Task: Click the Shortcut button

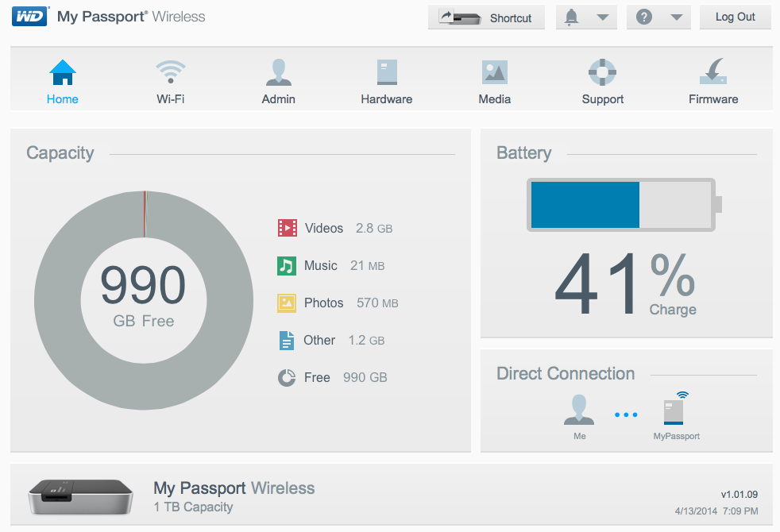Action: [486, 17]
